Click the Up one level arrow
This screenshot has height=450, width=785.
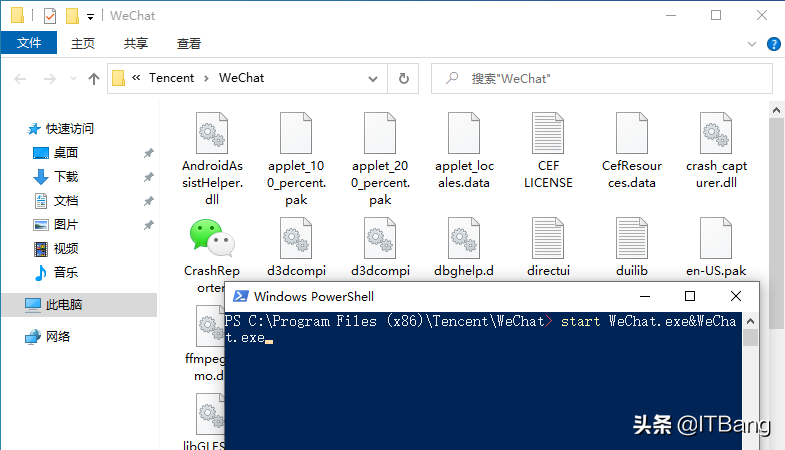click(x=94, y=78)
